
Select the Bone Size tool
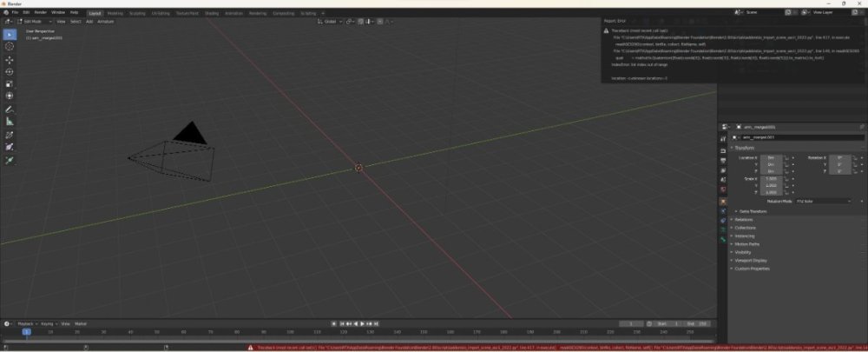10,147
